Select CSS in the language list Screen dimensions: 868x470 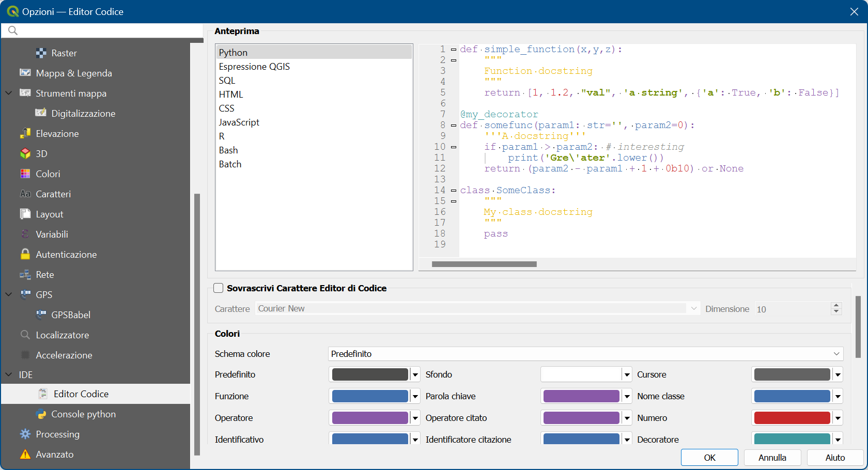pyautogui.click(x=314, y=108)
